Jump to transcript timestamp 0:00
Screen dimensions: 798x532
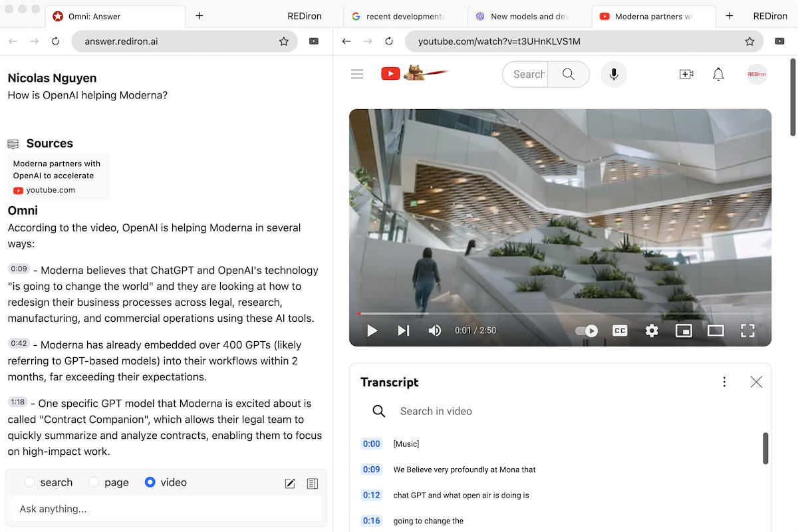pos(371,444)
